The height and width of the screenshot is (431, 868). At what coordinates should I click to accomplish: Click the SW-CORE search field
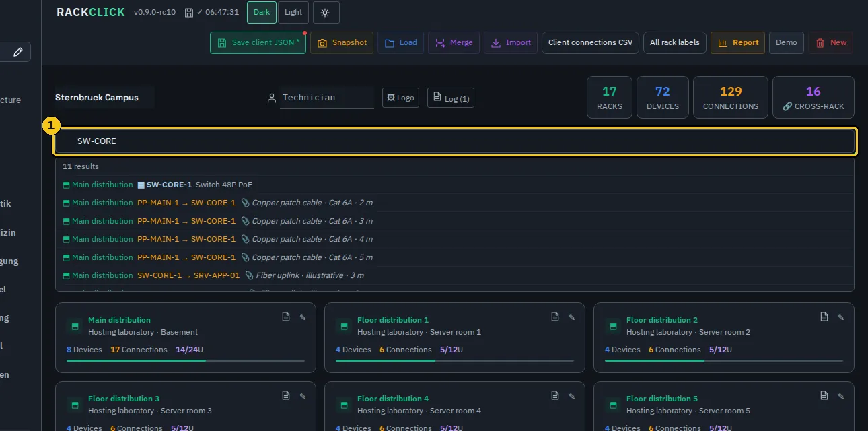point(455,141)
